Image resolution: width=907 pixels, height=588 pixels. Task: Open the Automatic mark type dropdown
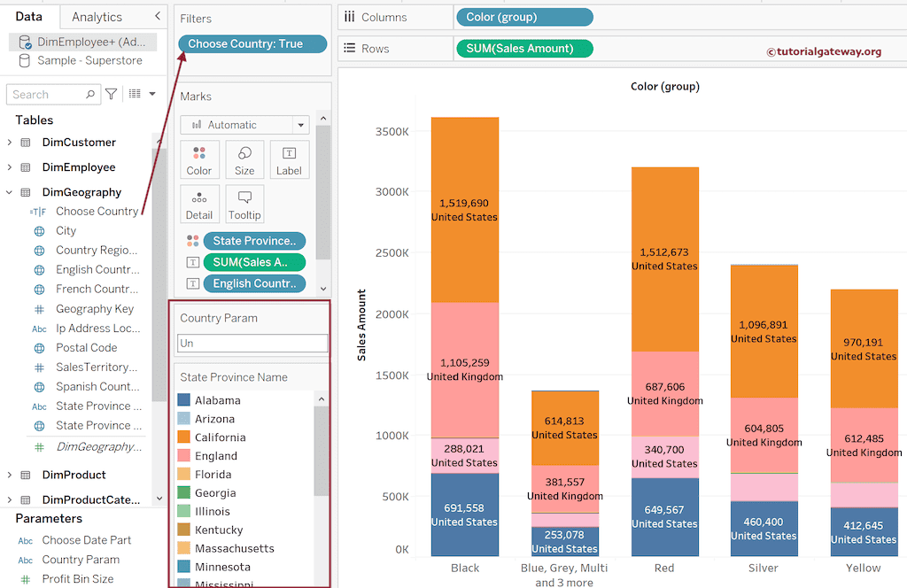300,125
